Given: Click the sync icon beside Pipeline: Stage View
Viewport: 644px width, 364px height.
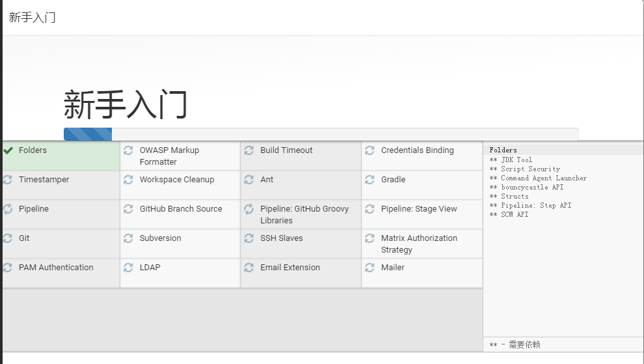Looking at the screenshot, I should (x=369, y=209).
